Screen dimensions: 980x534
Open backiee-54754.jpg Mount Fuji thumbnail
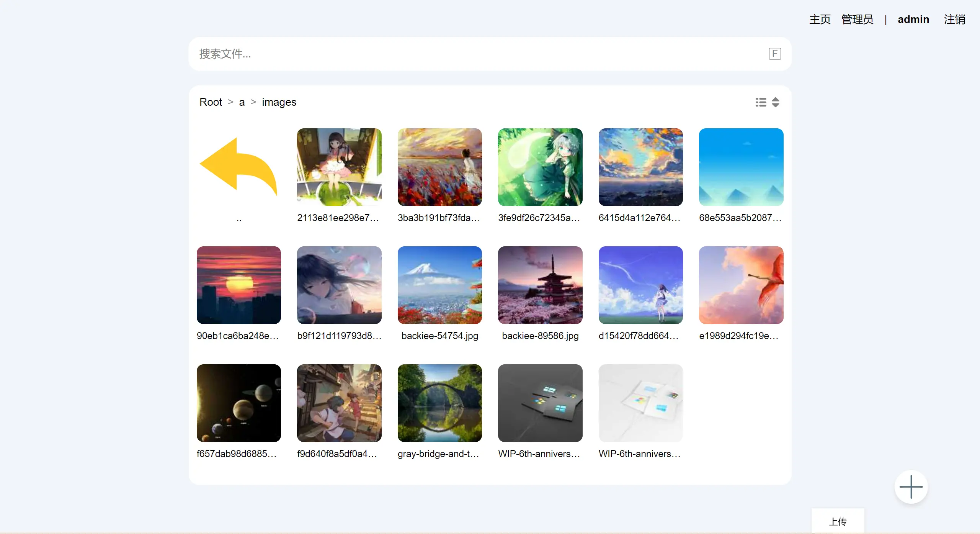[x=439, y=285]
